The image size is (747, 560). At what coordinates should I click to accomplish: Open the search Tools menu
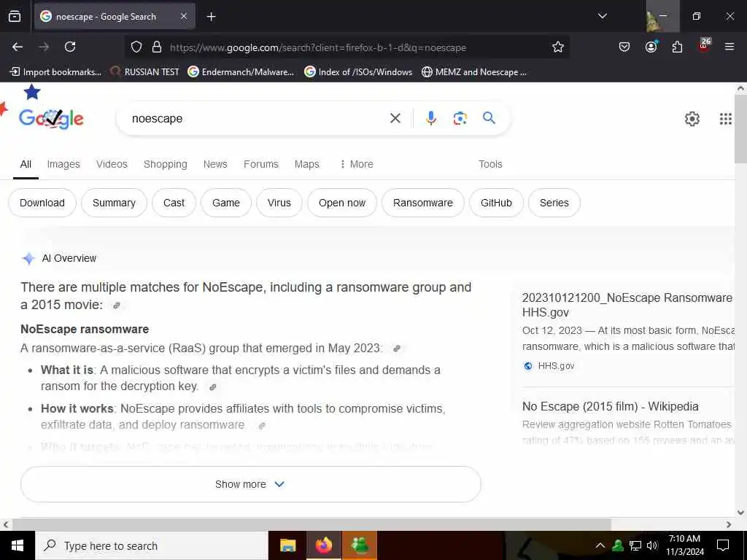click(490, 164)
